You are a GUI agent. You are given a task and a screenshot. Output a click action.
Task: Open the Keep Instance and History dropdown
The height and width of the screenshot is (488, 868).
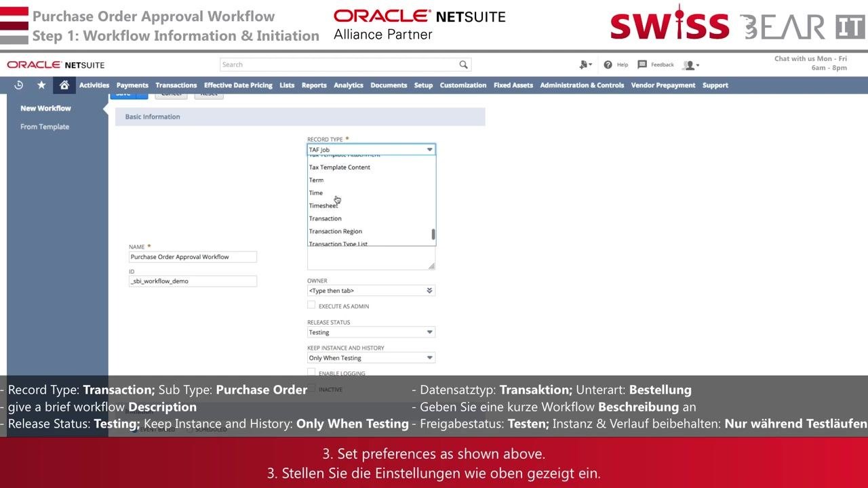click(371, 358)
